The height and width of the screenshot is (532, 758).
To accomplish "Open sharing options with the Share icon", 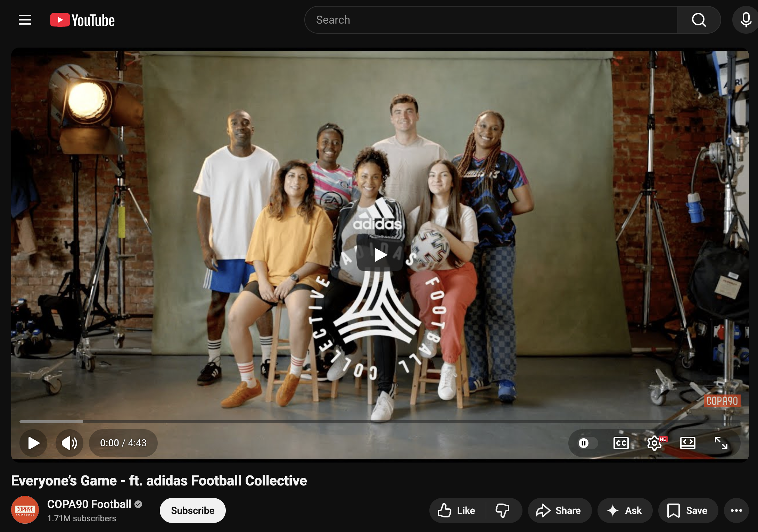I will coord(544,510).
